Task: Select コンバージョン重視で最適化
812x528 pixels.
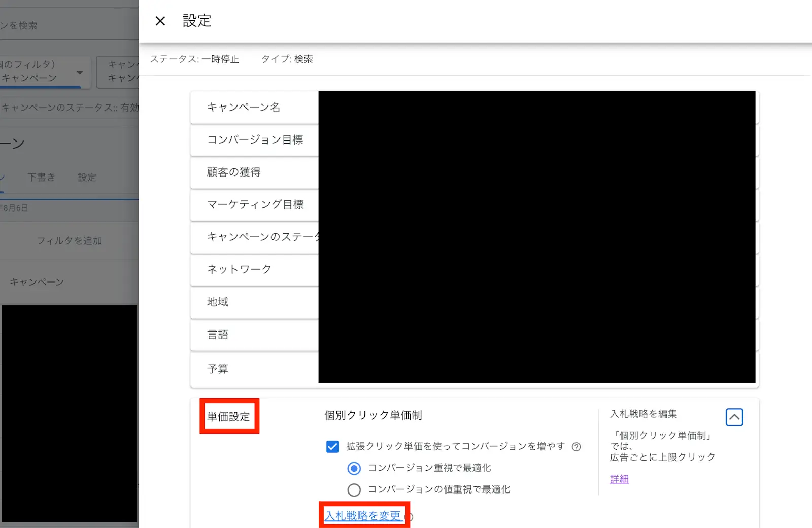Action: pyautogui.click(x=354, y=468)
